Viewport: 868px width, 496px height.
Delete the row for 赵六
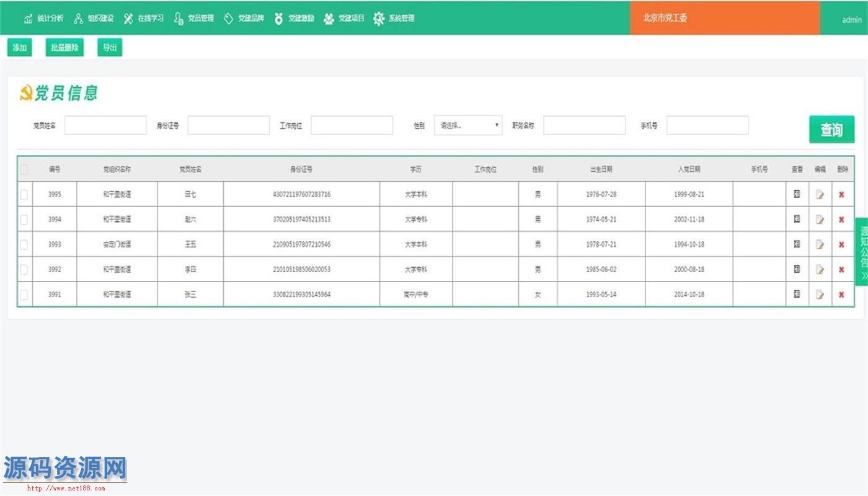point(841,219)
